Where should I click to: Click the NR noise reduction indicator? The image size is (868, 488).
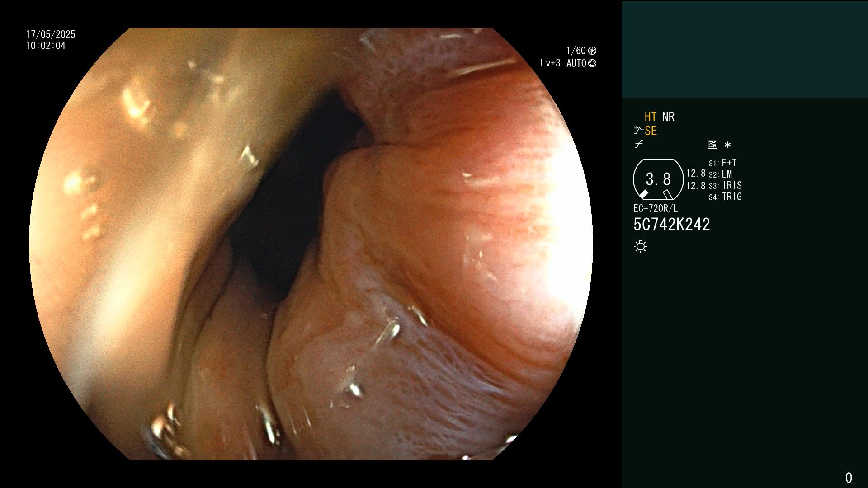[x=668, y=117]
